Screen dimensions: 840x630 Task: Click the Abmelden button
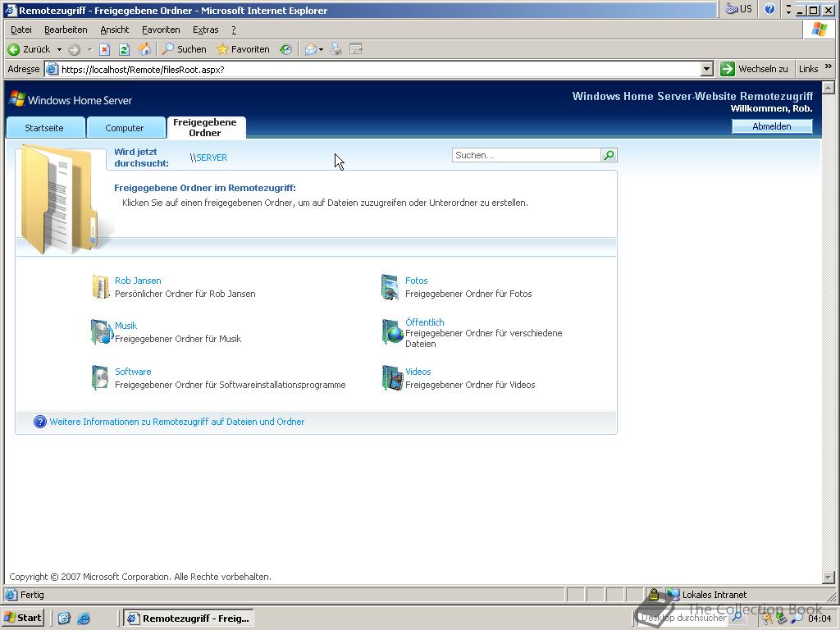pyautogui.click(x=772, y=126)
